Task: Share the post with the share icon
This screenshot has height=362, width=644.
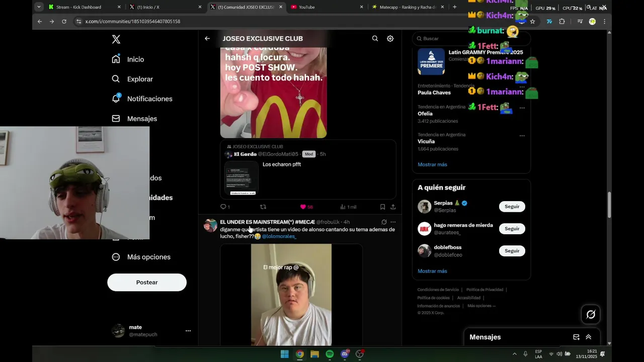Action: point(393,207)
